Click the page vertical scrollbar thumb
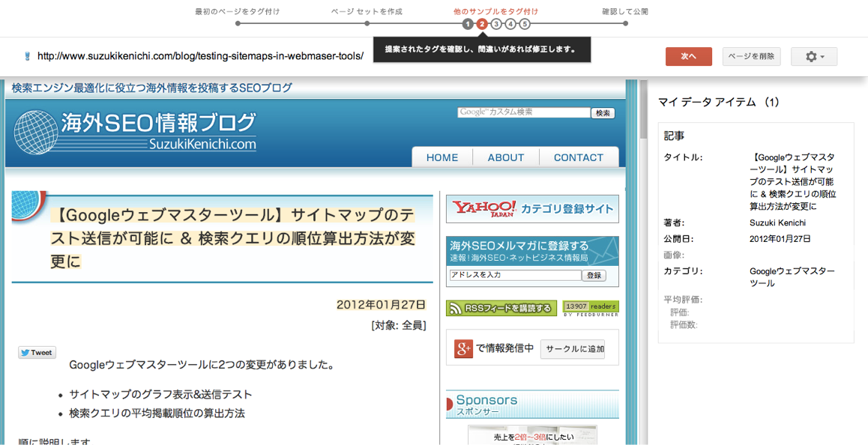Screen dimensions: 868x445 (643, 109)
